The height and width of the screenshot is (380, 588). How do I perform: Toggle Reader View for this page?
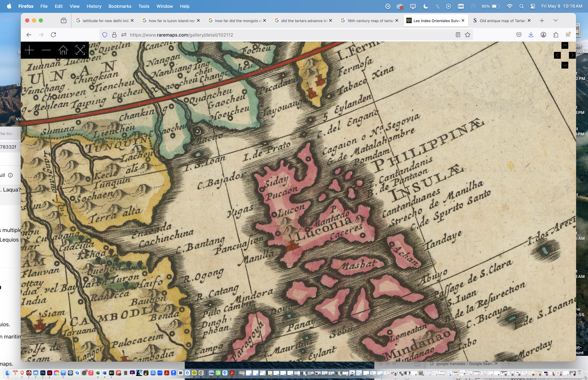pyautogui.click(x=458, y=35)
